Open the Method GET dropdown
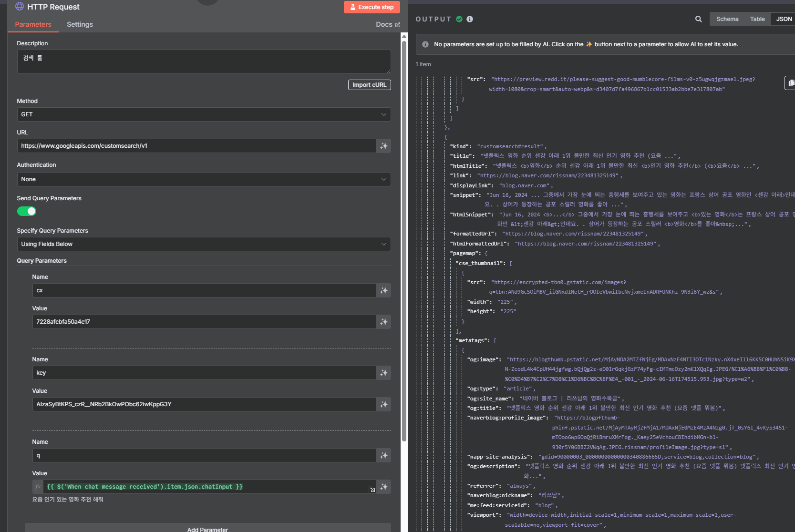This screenshot has height=532, width=795. pos(204,114)
